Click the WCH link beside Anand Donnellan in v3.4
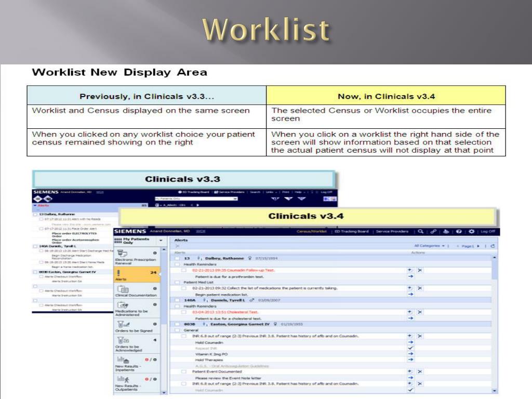 pyautogui.click(x=201, y=231)
